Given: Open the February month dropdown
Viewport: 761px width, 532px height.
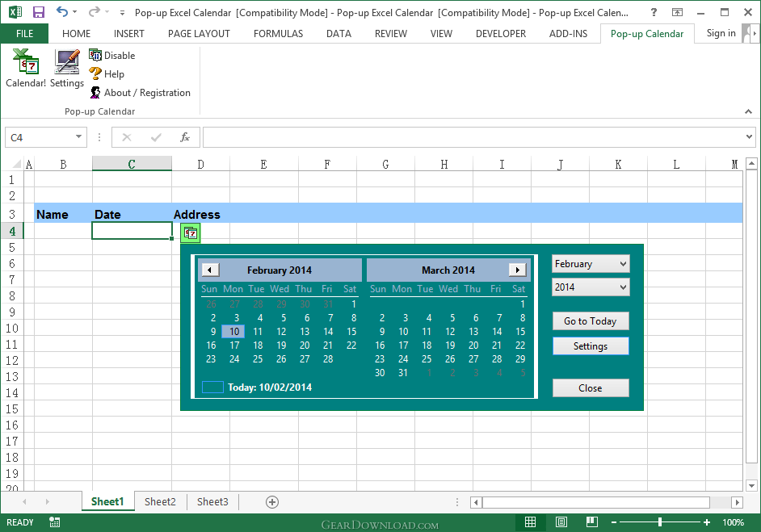Looking at the screenshot, I should [591, 263].
